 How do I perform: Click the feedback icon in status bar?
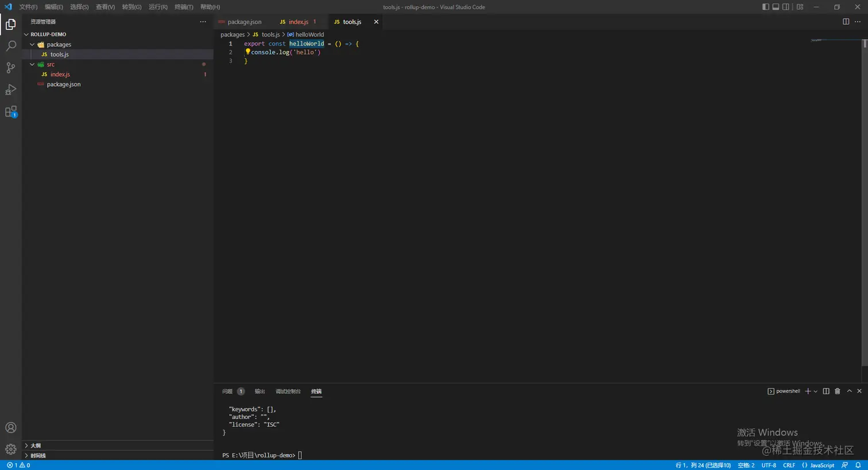coord(844,465)
